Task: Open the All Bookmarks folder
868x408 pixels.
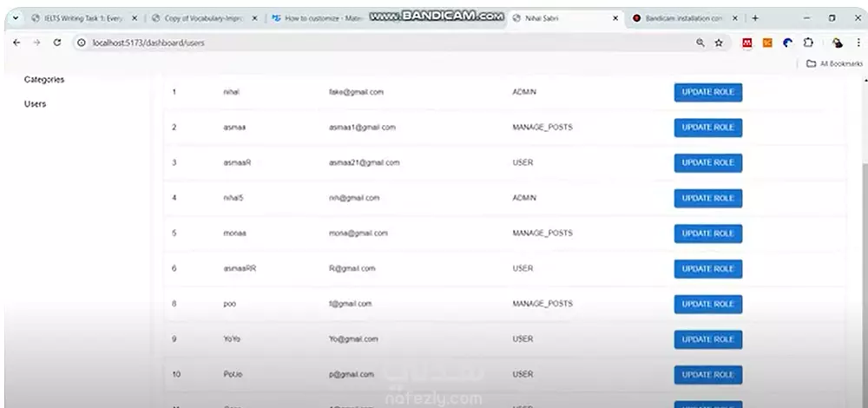Action: [x=835, y=63]
